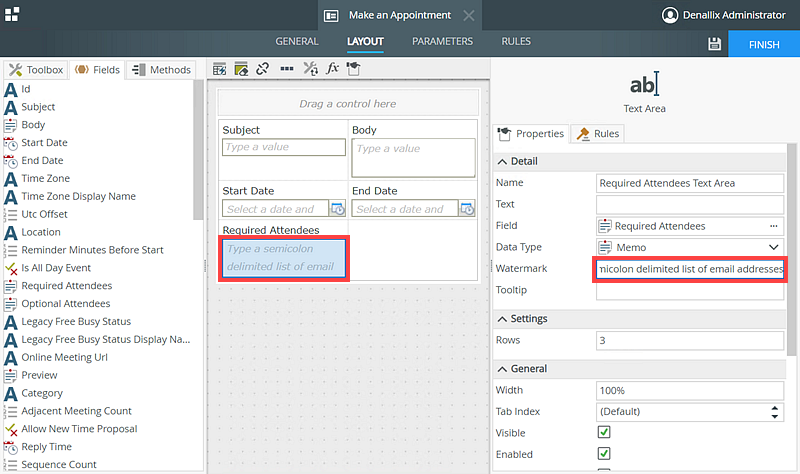Click the Tab Index stepper arrows
The height and width of the screenshot is (474, 800).
point(776,412)
